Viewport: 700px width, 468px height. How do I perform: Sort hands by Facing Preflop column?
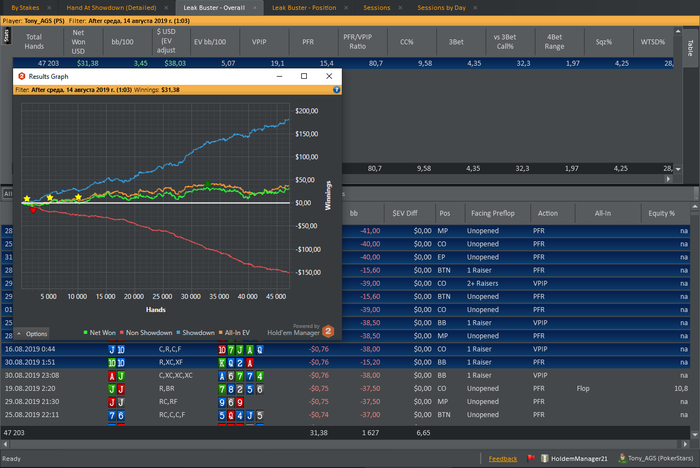pyautogui.click(x=493, y=213)
